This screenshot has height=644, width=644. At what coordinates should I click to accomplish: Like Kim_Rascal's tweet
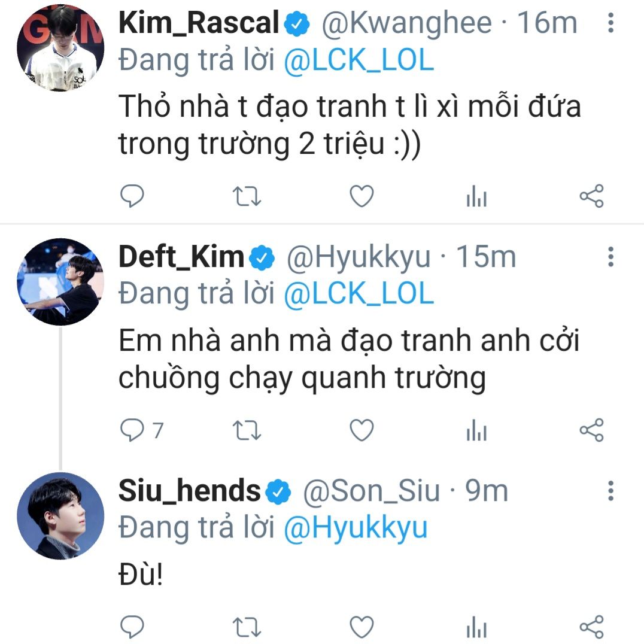tap(361, 196)
